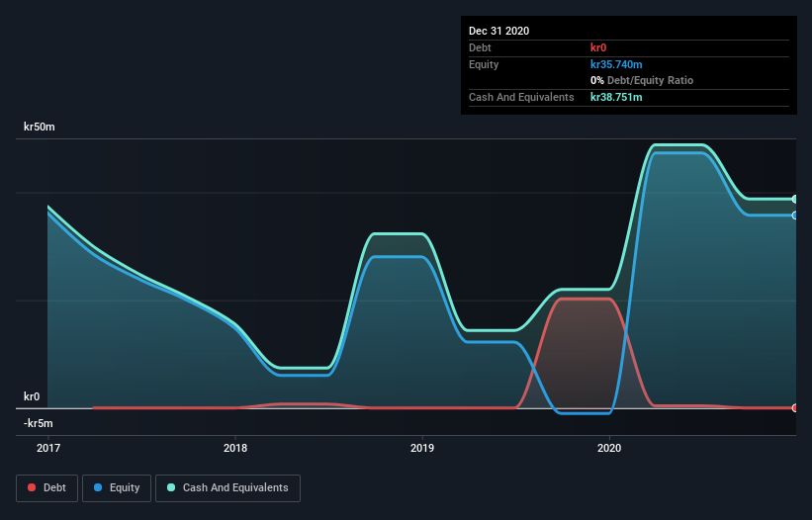Click the Cash And Equivalents tooltip label

point(521,97)
